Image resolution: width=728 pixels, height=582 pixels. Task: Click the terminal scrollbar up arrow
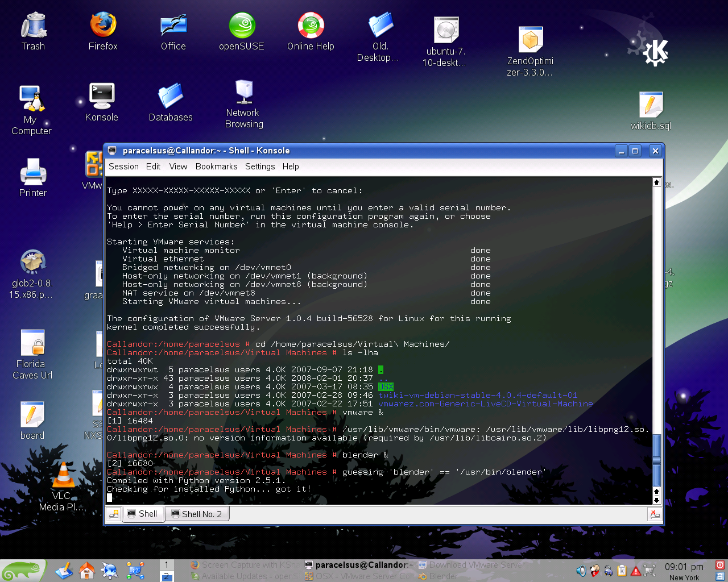coord(656,182)
